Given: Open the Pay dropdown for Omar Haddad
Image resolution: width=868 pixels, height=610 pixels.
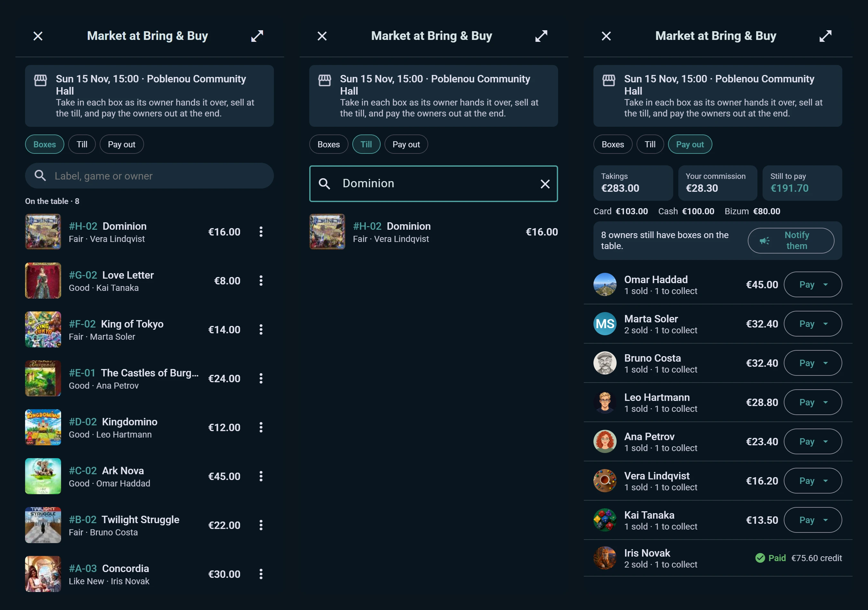Looking at the screenshot, I should [x=813, y=284].
